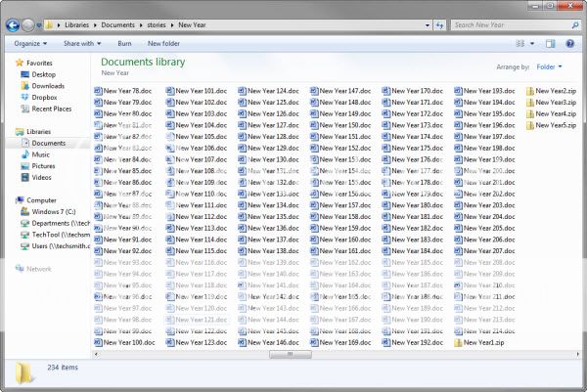
Task: Click the scrollbar left arrow
Action: click(96, 354)
